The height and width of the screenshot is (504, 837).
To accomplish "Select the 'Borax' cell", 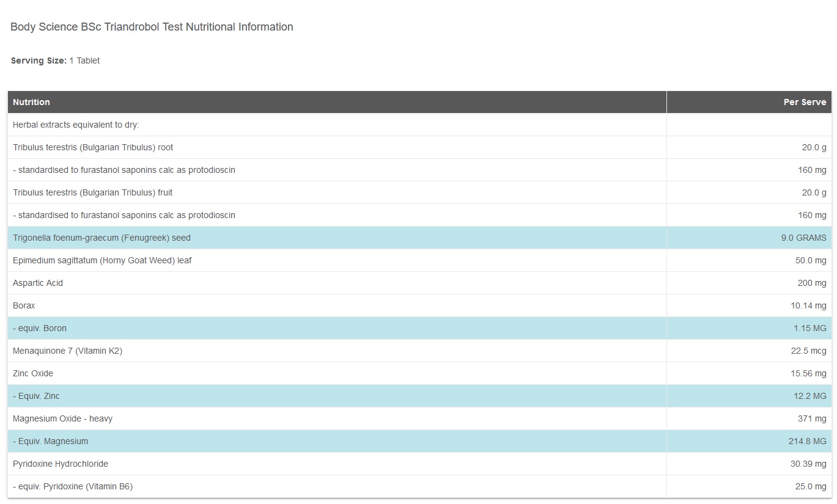I will click(x=337, y=305).
